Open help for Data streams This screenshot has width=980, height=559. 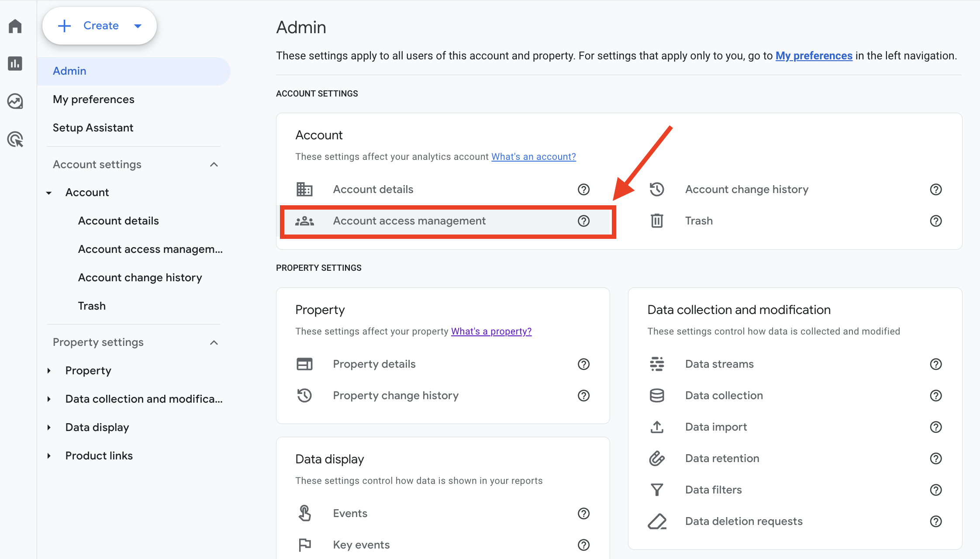pos(935,364)
